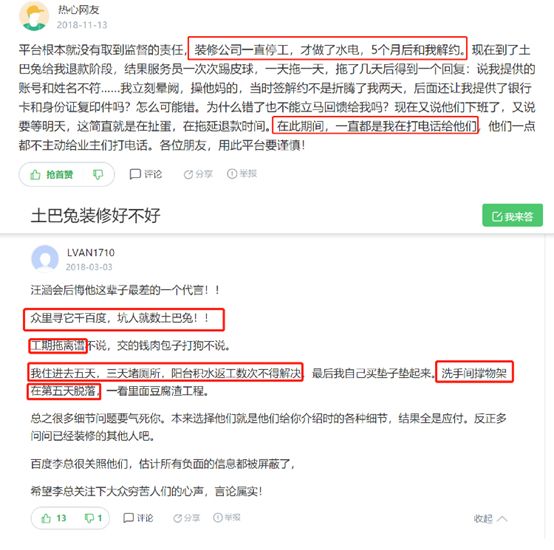Downvote LVAN1710's answer showing 1 dislike
Viewport: 554px width, 550px height.
pyautogui.click(x=93, y=518)
